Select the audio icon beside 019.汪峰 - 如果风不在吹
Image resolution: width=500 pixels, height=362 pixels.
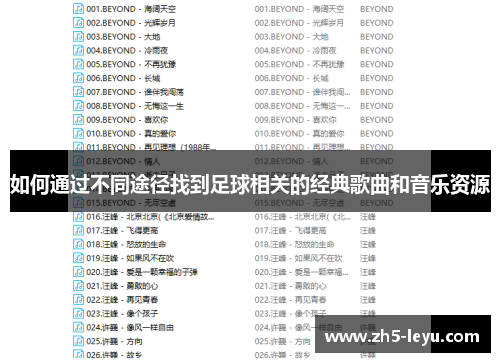tap(78, 258)
